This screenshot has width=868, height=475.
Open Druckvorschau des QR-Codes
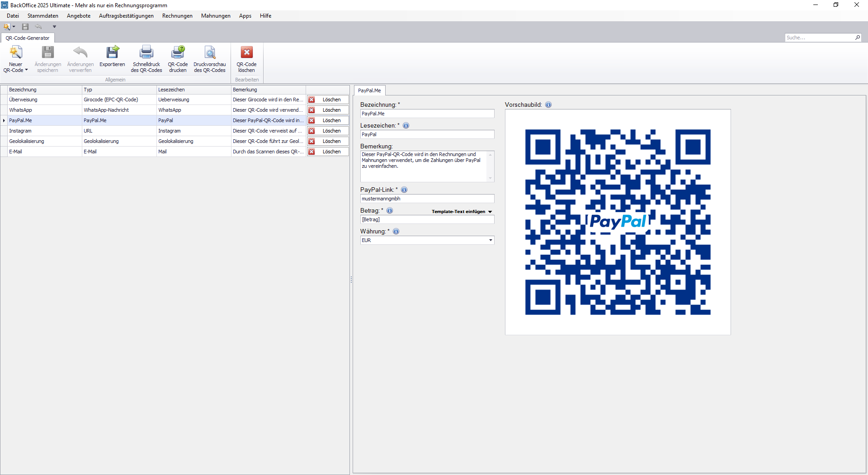210,59
